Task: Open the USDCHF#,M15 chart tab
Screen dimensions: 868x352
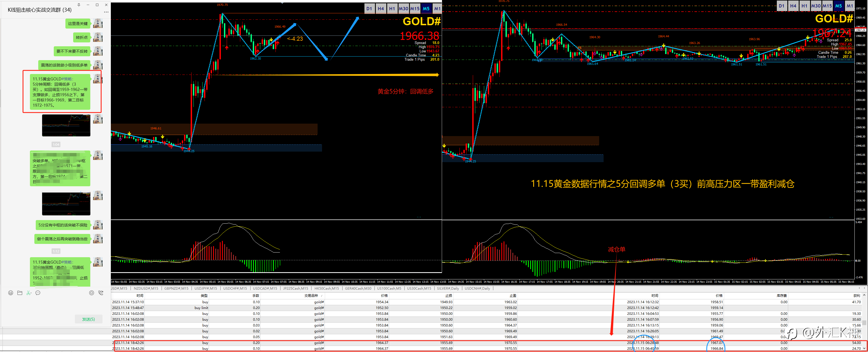Action: click(x=235, y=288)
